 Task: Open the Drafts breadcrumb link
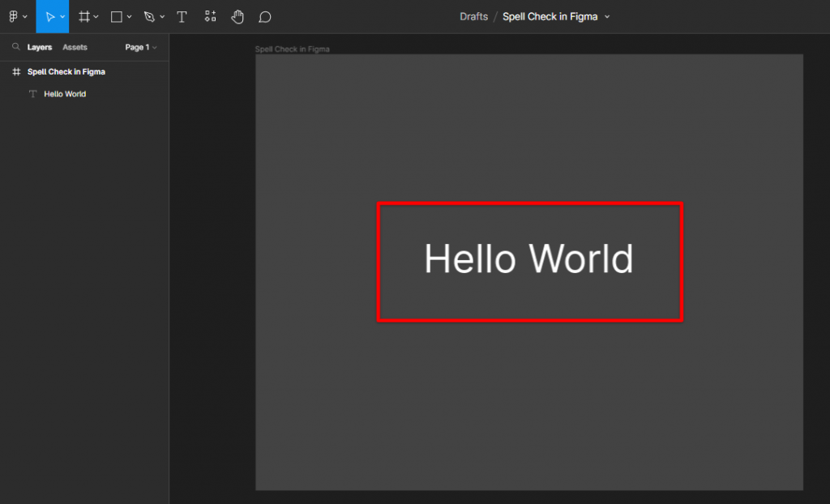(x=473, y=16)
